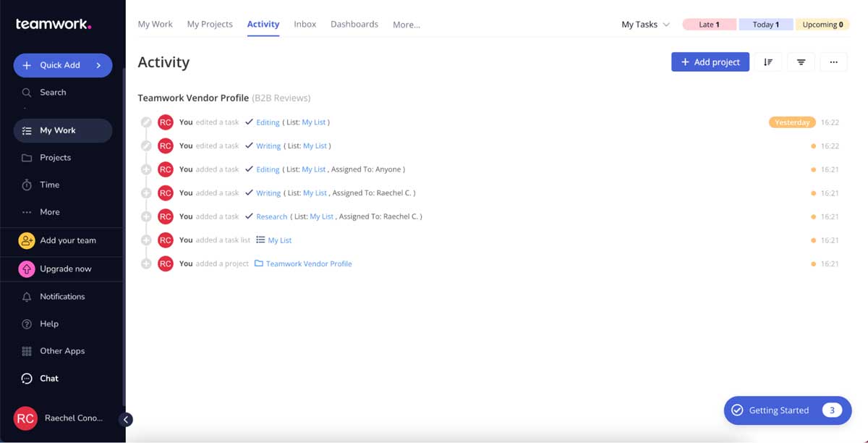Image resolution: width=868 pixels, height=443 pixels.
Task: Switch to the Inbox tab
Action: pos(305,24)
